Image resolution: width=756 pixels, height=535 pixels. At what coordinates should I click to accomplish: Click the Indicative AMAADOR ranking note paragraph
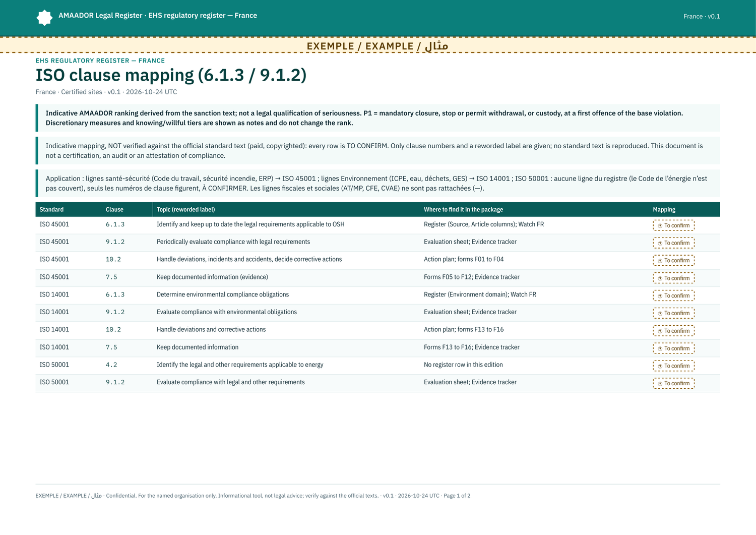click(x=378, y=118)
